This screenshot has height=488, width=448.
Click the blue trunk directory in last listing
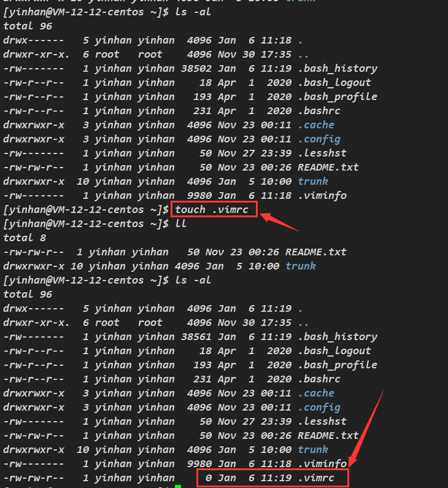click(x=313, y=450)
